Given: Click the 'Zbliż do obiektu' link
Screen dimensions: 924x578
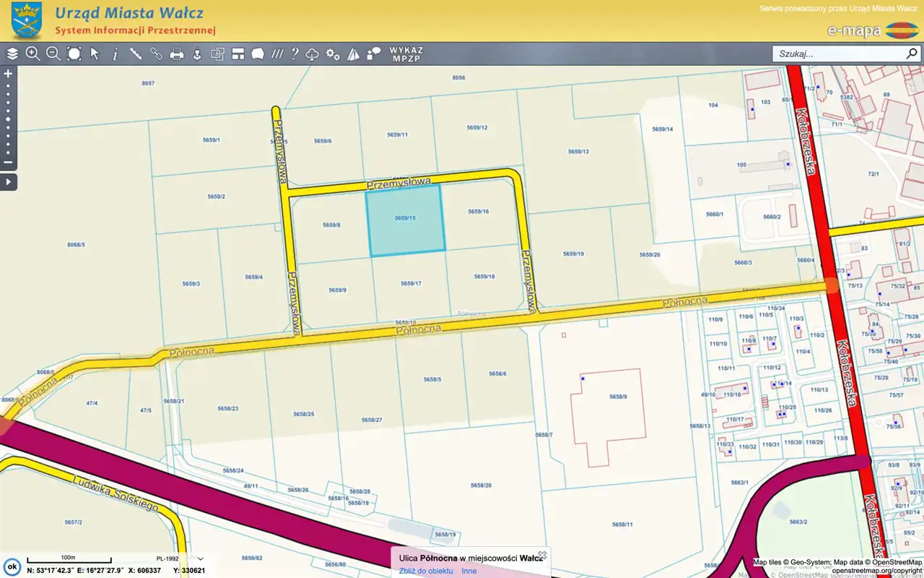Looking at the screenshot, I should 426,571.
